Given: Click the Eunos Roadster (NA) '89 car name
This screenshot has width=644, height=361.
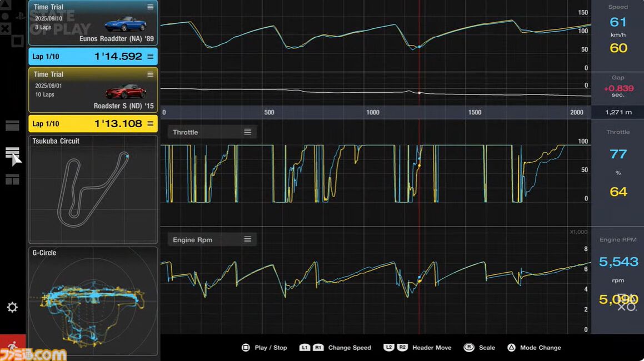Looking at the screenshot, I should (x=117, y=39).
